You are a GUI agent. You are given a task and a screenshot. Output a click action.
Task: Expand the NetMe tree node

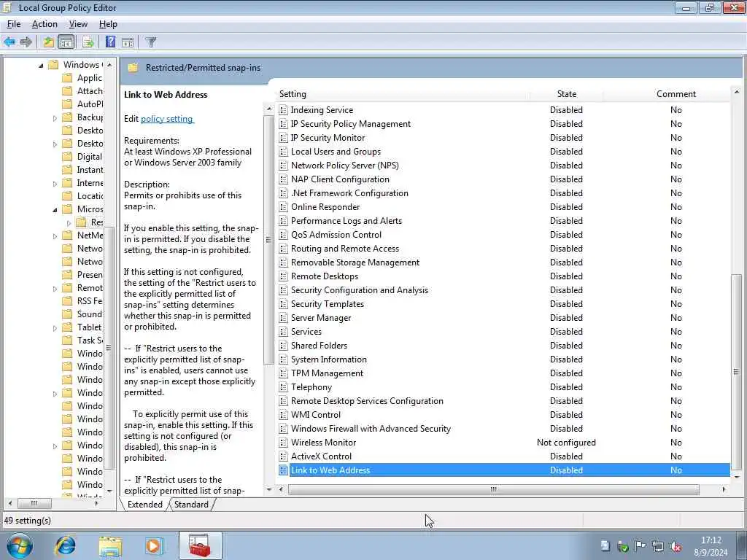pos(55,236)
